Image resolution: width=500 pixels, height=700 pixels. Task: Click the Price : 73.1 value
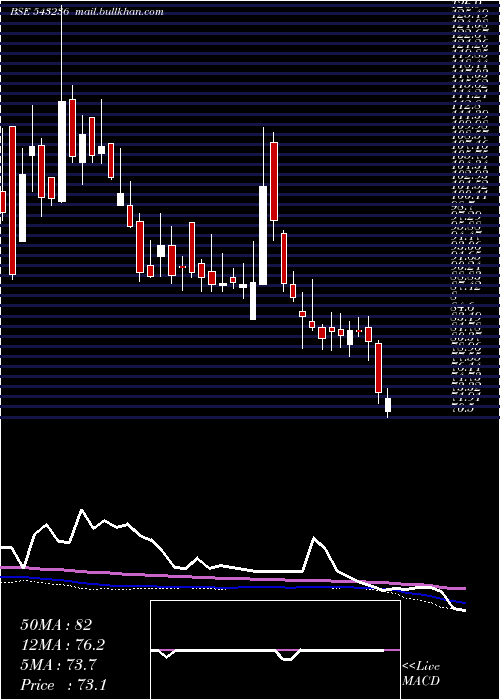[x=63, y=685]
